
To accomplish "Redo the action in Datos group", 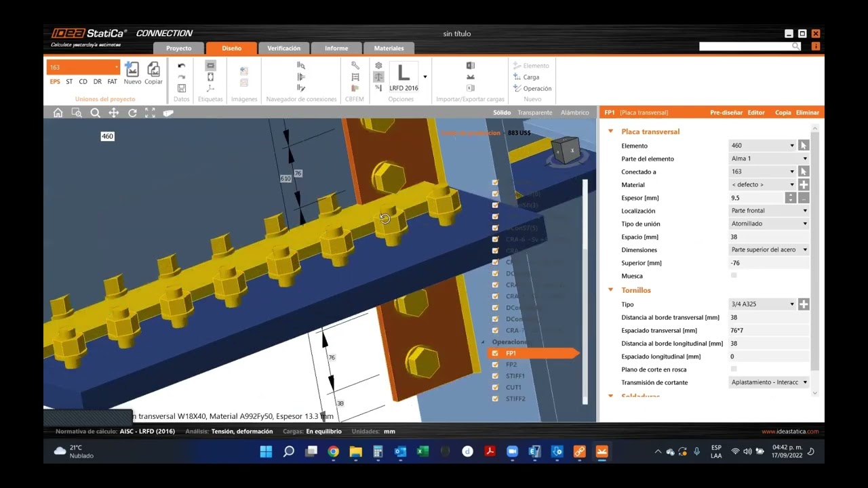I will 181,77.
